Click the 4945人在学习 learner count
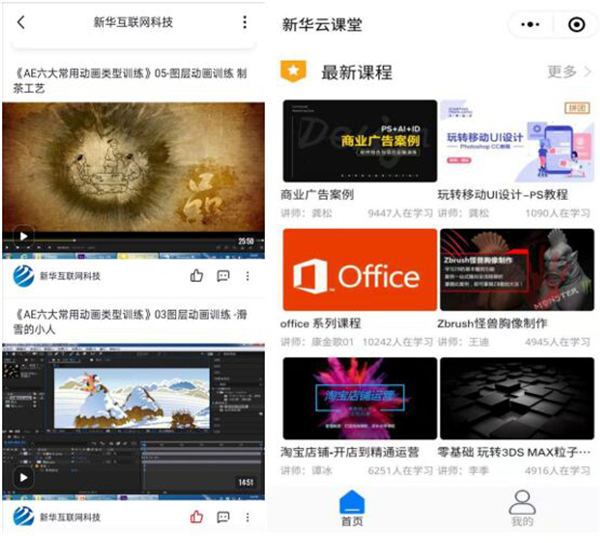600x543 pixels. coord(558,342)
